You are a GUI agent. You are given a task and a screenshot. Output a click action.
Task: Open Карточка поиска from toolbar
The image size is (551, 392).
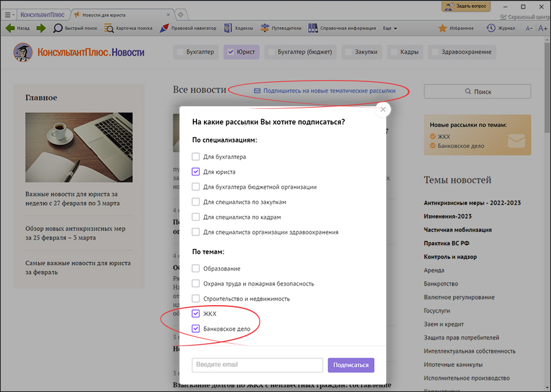[109, 28]
